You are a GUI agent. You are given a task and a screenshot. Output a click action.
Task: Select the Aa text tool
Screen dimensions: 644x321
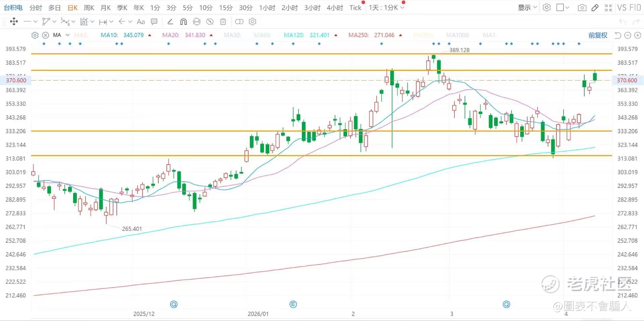(x=141, y=22)
